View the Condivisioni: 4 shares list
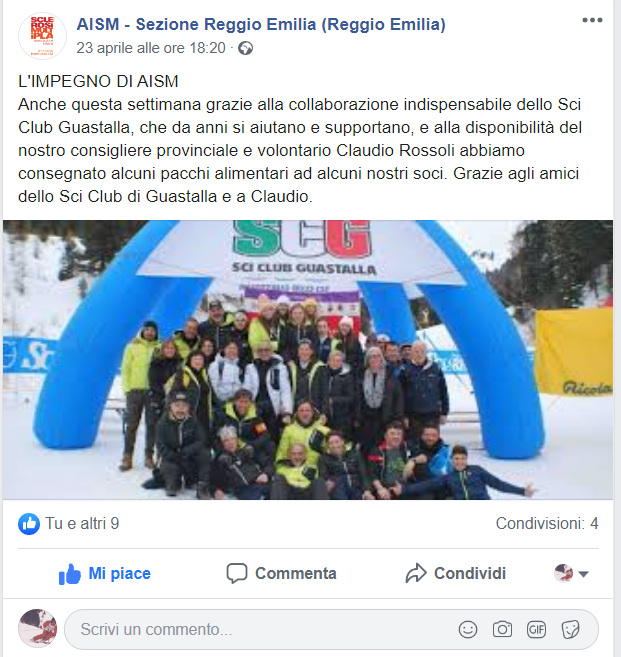 tap(547, 524)
